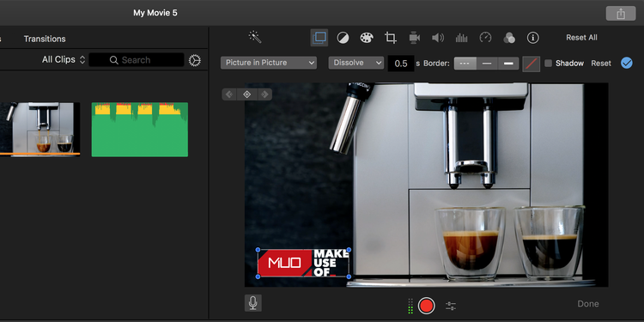Open the stabilization camera icon
644x322 pixels.
(x=415, y=38)
